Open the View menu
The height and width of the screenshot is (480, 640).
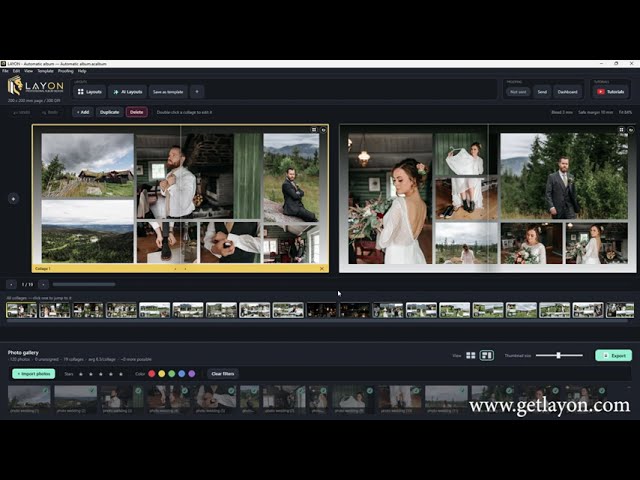tap(28, 71)
